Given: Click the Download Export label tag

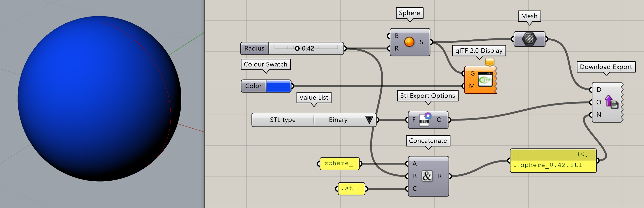Looking at the screenshot, I should [x=606, y=67].
